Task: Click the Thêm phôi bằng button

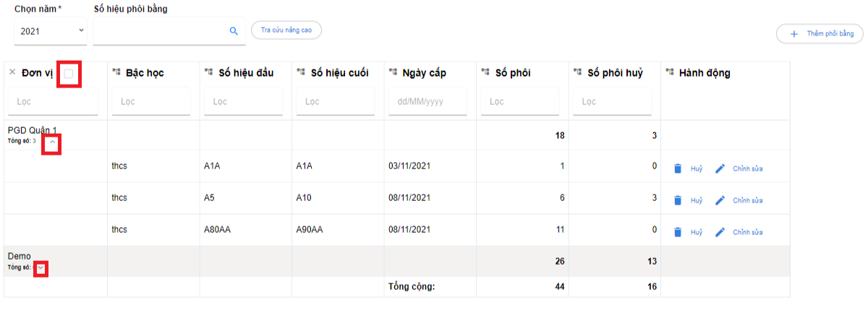Action: [x=821, y=34]
